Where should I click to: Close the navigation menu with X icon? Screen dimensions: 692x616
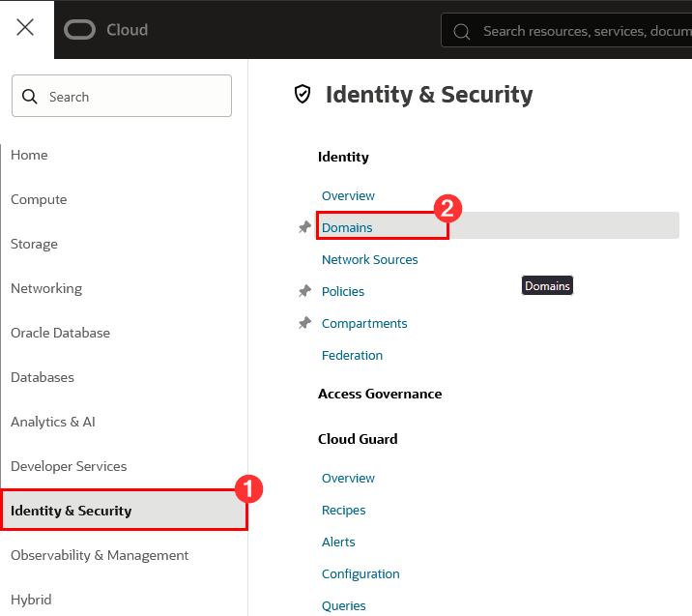click(x=25, y=27)
